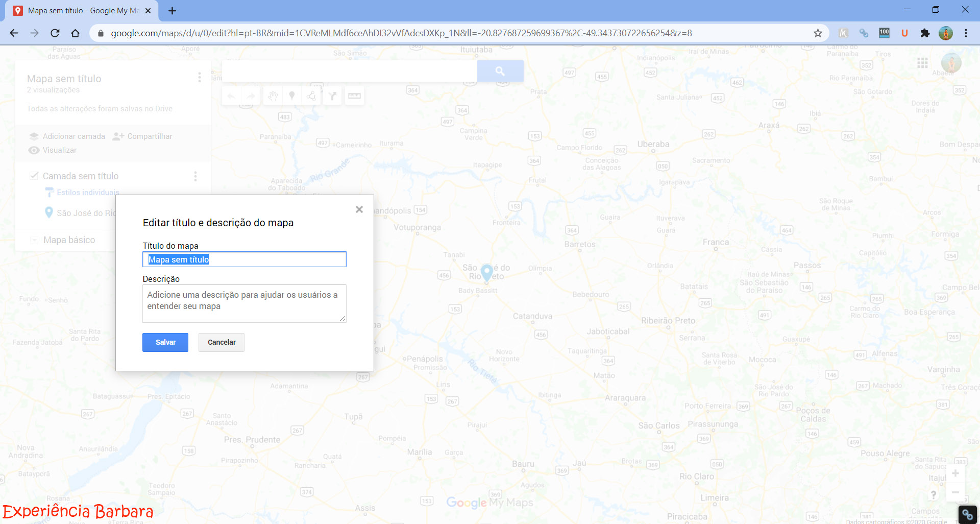The width and height of the screenshot is (980, 524).
Task: Click the Chrome profile avatar
Action: tap(946, 33)
